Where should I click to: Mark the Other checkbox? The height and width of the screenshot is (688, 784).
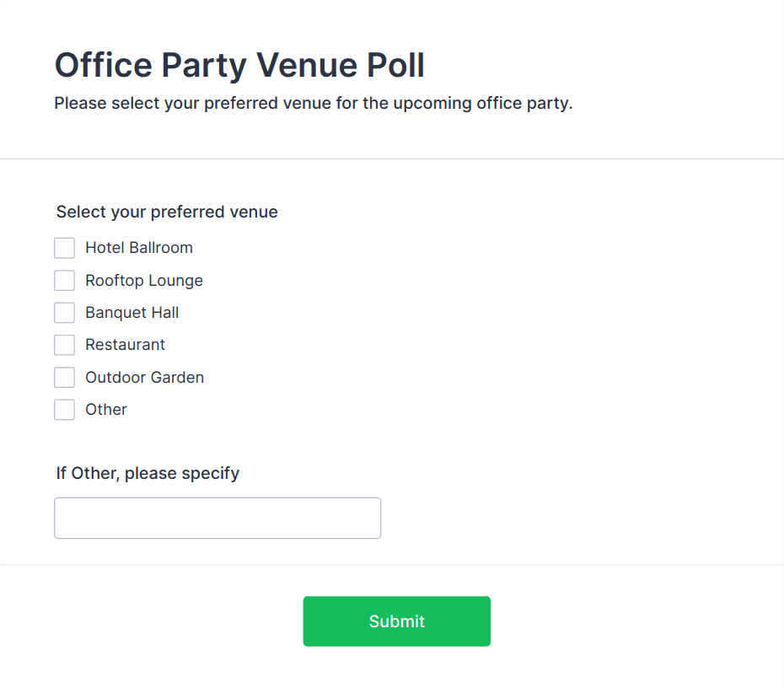[x=64, y=409]
